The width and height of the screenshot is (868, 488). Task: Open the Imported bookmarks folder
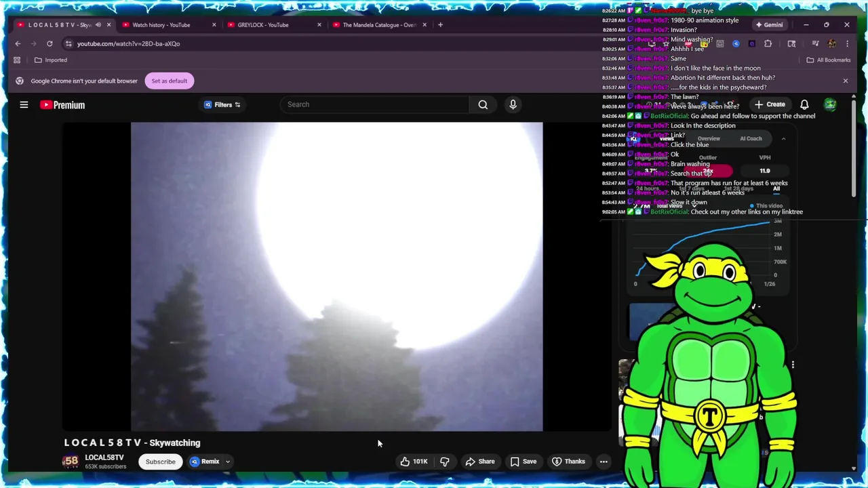(51, 60)
